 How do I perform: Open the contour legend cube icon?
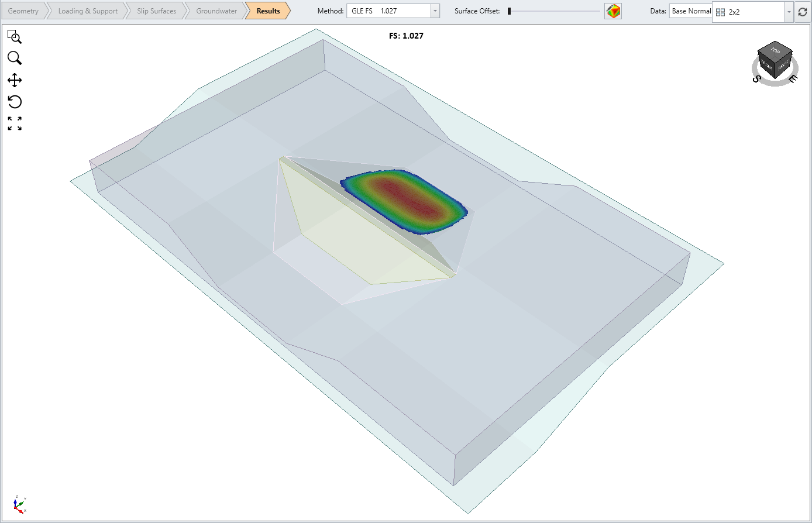point(612,11)
